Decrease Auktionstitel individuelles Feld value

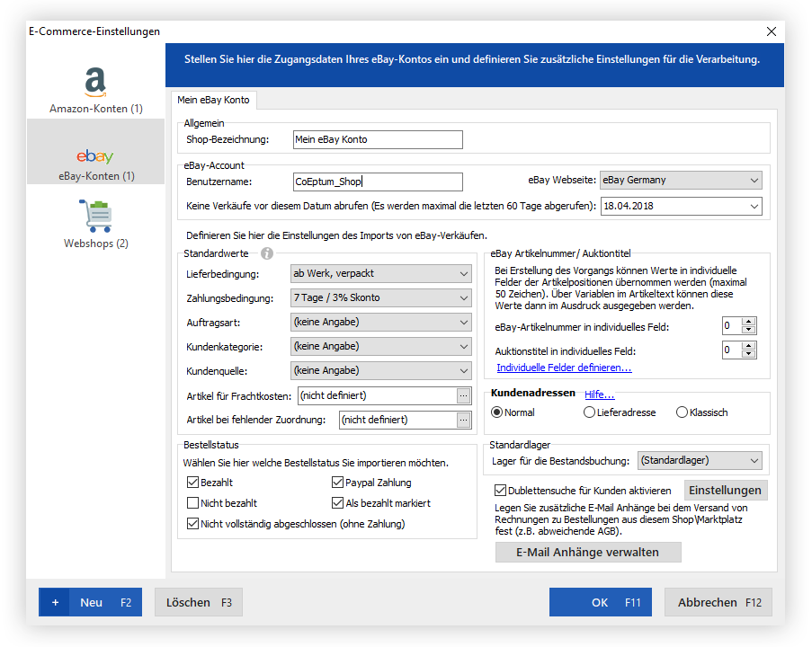click(749, 355)
